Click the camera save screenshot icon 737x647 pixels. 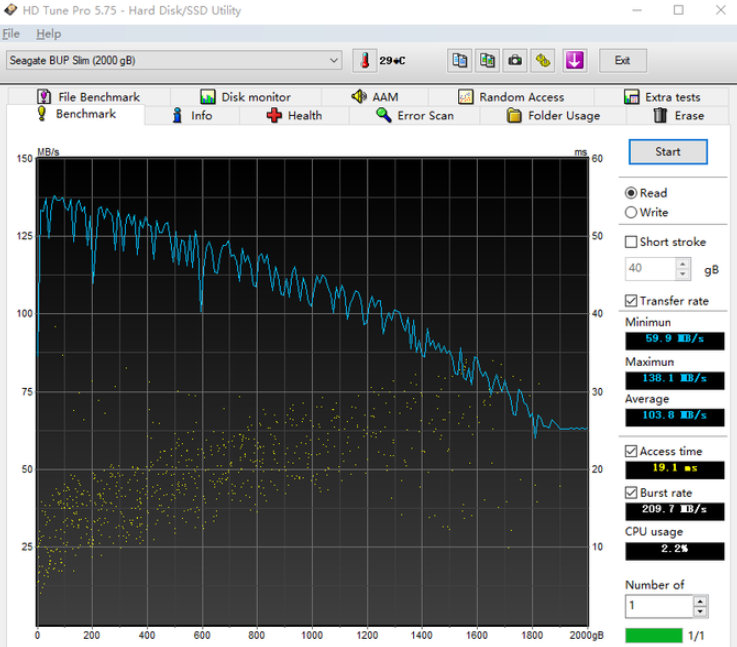point(515,60)
